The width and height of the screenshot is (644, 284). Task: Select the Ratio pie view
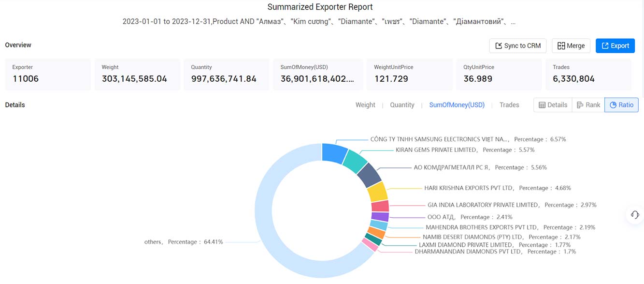[621, 105]
